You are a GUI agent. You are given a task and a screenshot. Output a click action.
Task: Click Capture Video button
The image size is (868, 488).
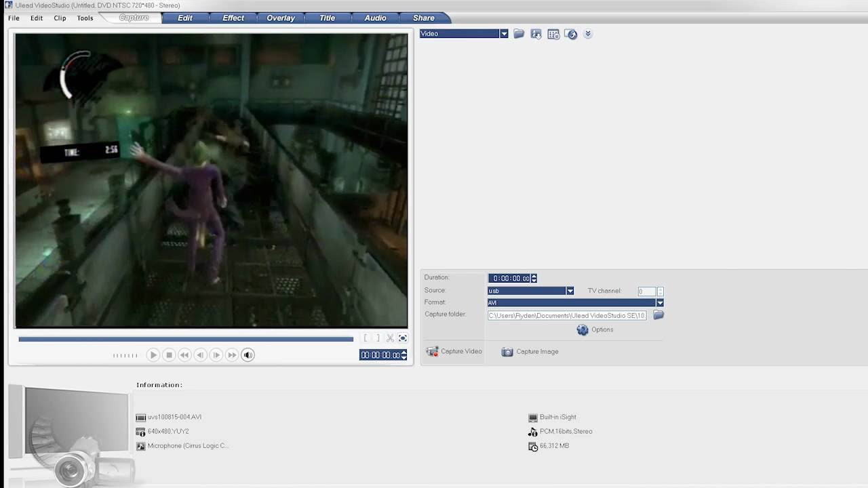coord(454,352)
